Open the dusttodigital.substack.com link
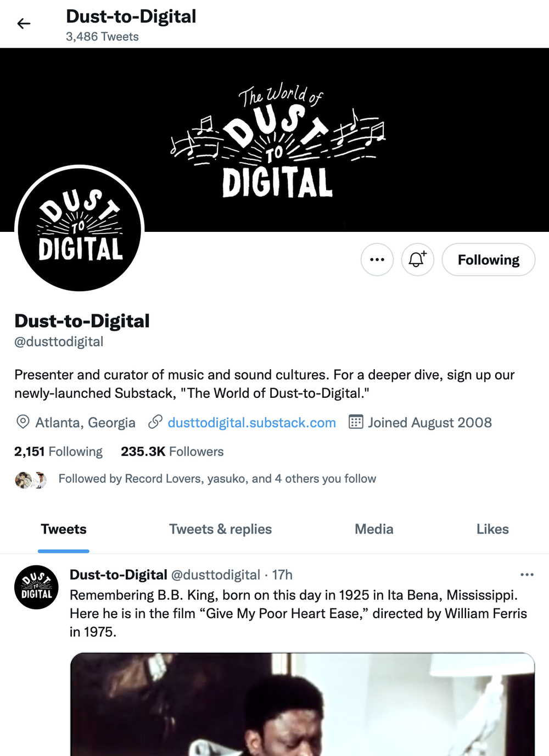 tap(251, 423)
